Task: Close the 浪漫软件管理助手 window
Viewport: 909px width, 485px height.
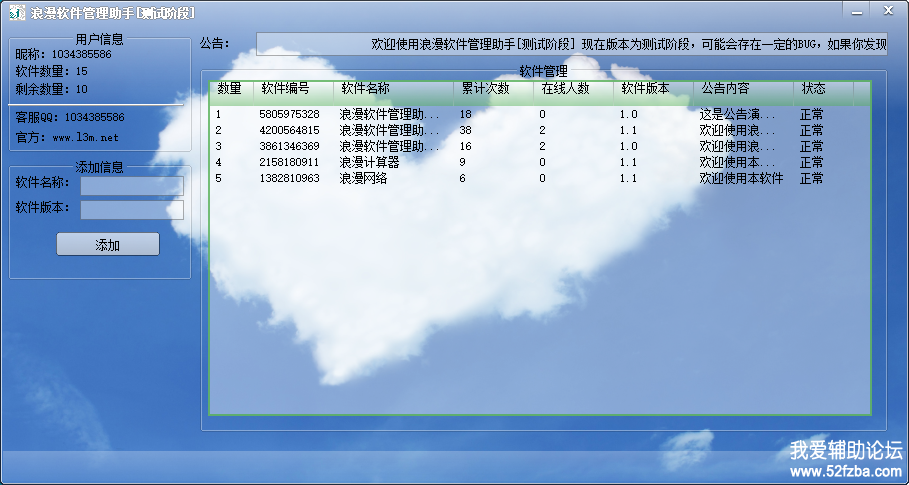Action: [885, 11]
